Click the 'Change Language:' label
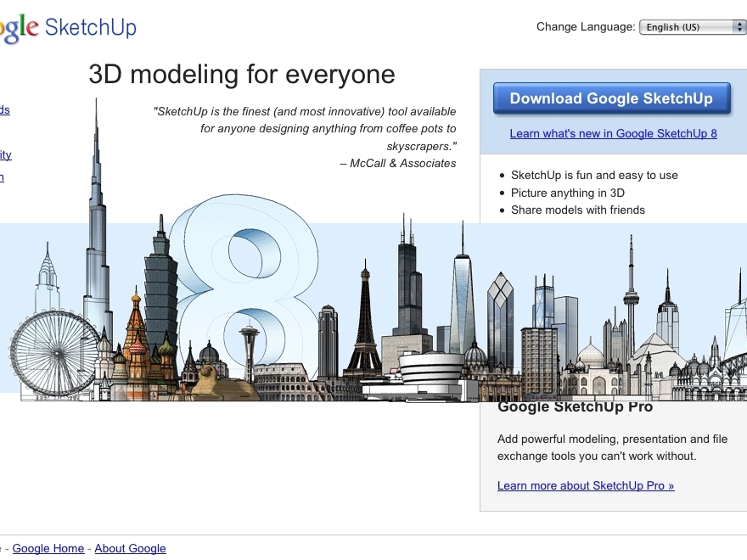This screenshot has width=747, height=560. click(586, 26)
